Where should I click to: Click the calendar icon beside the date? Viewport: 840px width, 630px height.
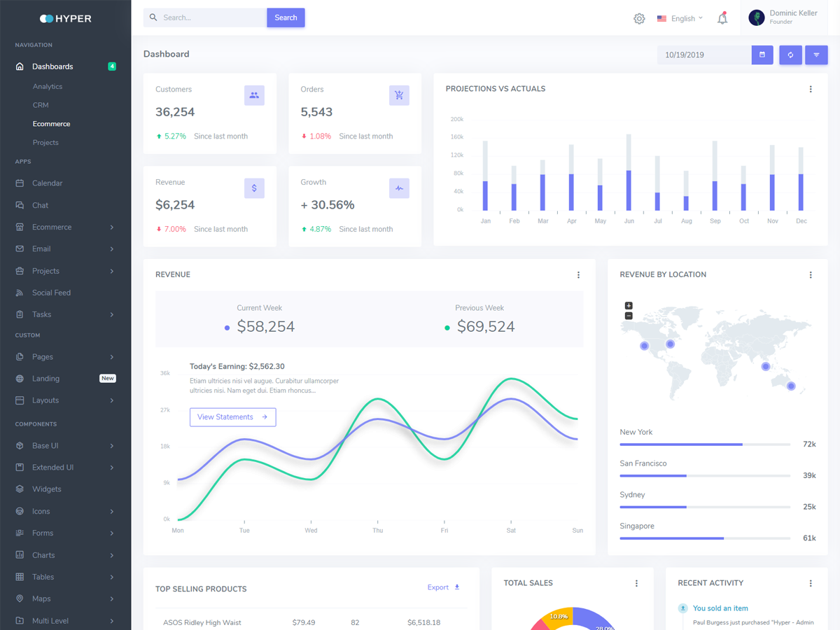point(762,55)
